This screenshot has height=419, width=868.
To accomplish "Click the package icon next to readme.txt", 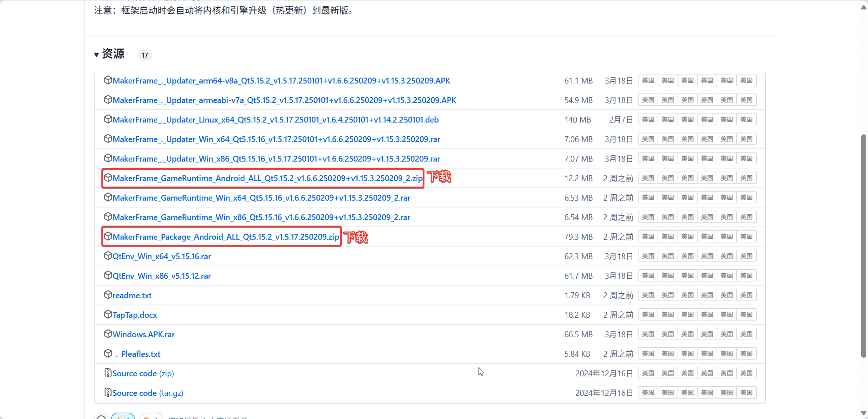I will (x=108, y=295).
